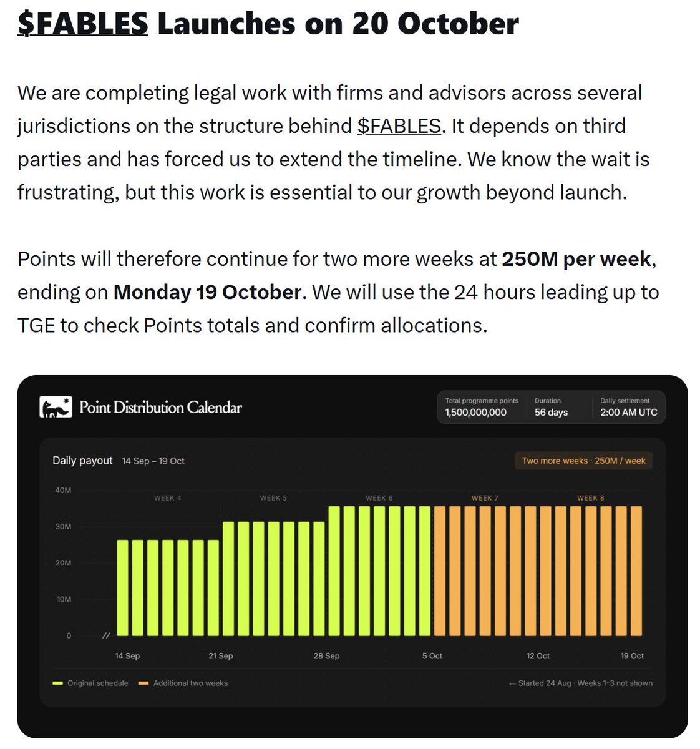This screenshot has height=749, width=700.
Task: Click the Point Distribution Calendar title
Action: 160,408
